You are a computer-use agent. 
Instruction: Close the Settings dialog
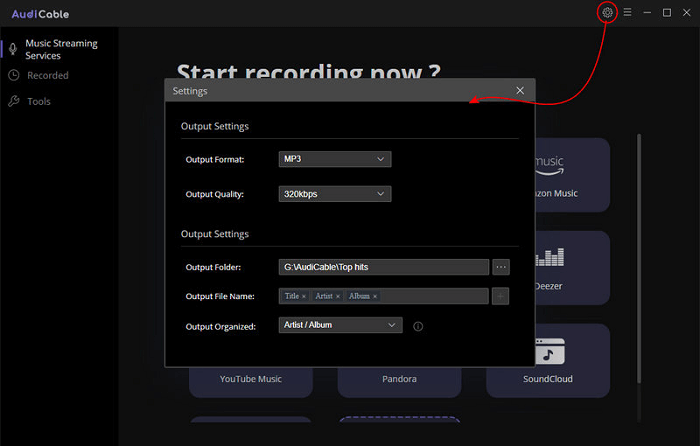520,90
